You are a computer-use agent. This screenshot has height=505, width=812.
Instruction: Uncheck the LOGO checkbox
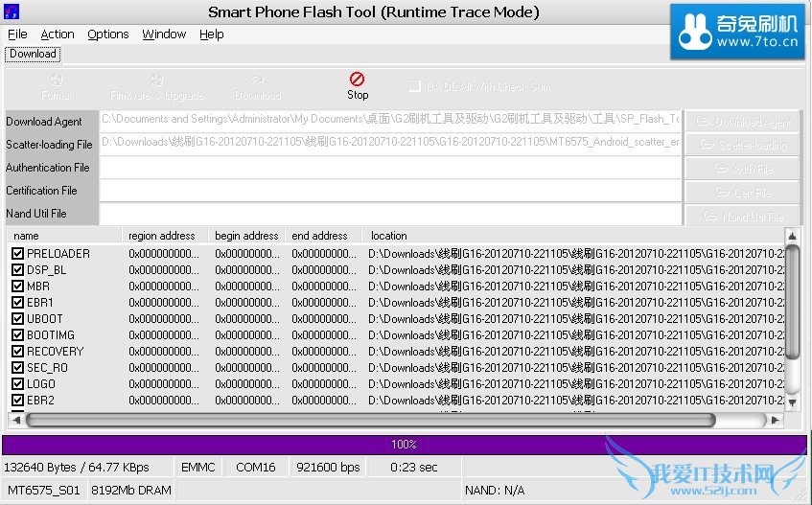(x=17, y=384)
